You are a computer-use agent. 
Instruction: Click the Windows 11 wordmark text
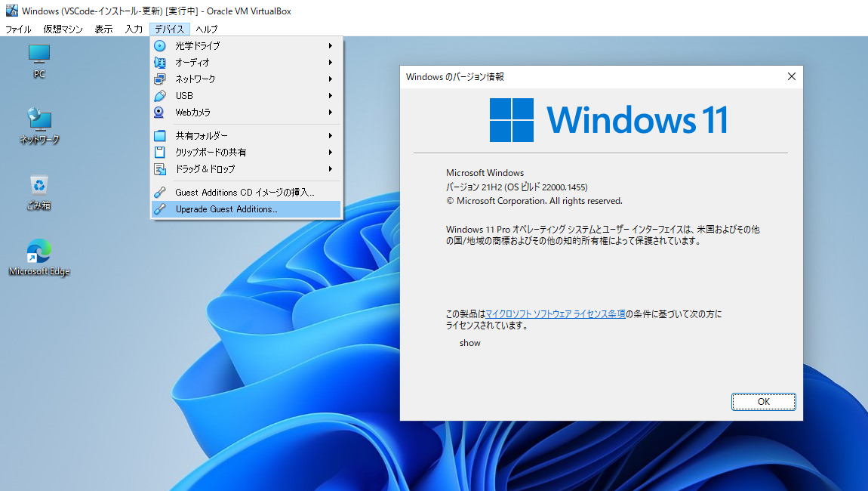coord(637,120)
